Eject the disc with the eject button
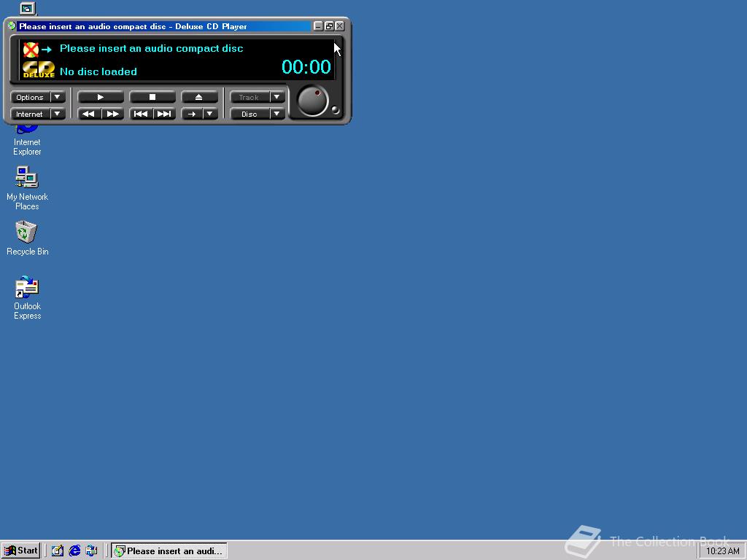The height and width of the screenshot is (560, 747). coord(199,97)
